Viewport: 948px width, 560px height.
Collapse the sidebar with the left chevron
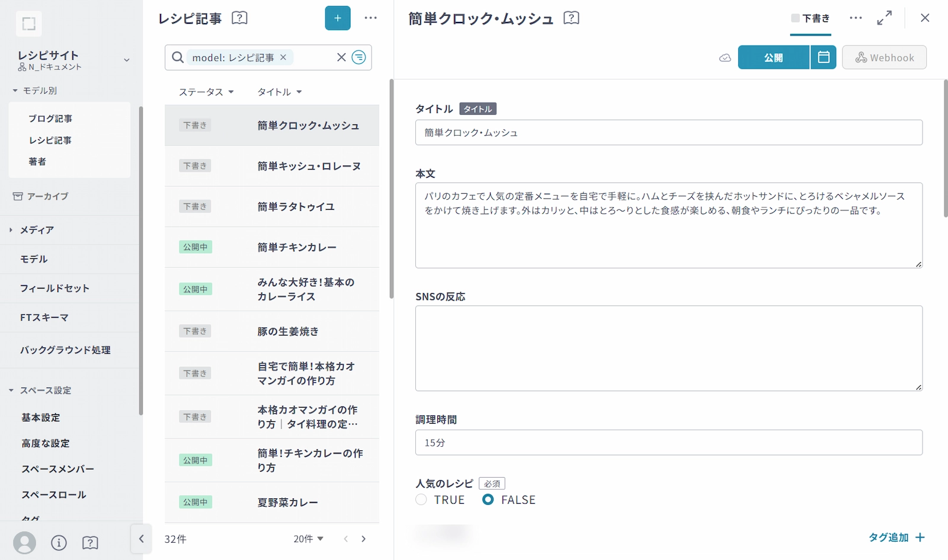click(141, 539)
